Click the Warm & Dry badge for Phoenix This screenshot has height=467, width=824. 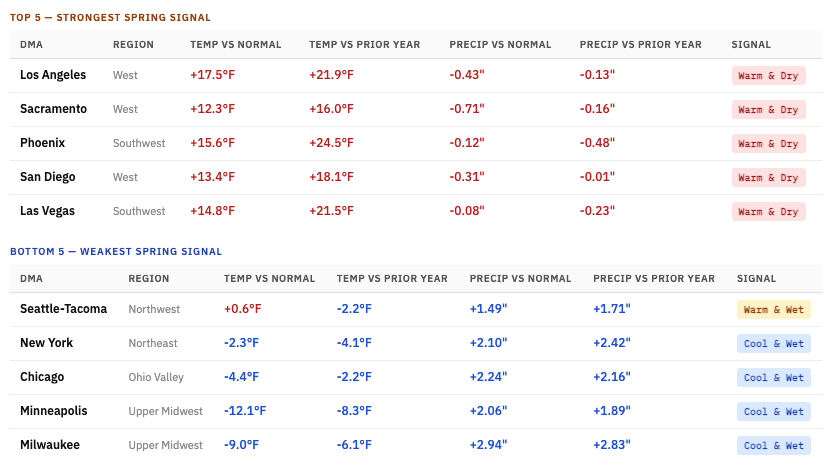[x=768, y=144]
